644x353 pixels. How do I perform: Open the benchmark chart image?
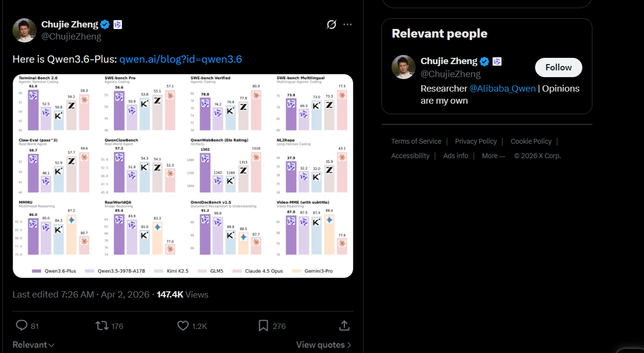click(x=183, y=176)
